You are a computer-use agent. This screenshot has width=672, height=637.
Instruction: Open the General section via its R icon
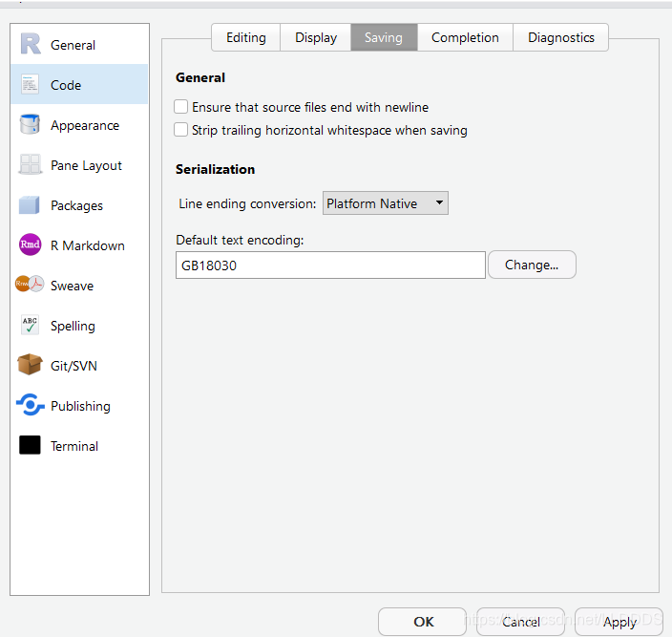point(31,44)
